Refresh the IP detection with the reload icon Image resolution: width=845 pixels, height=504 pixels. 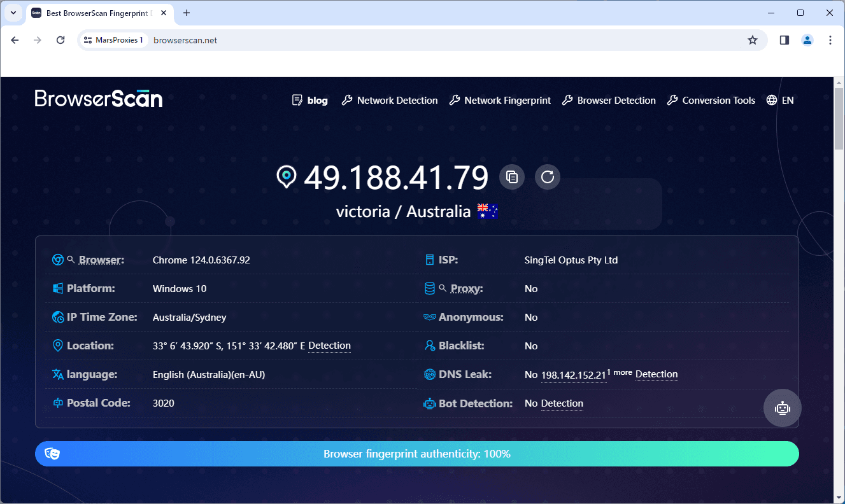pos(548,177)
